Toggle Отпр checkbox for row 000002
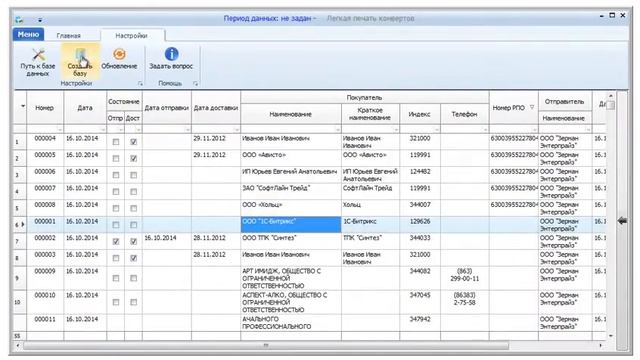The width and height of the screenshot is (640, 360). coord(116,242)
